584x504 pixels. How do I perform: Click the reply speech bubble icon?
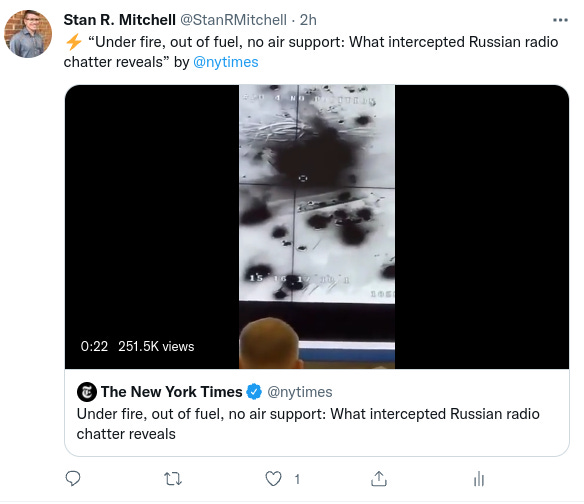pos(73,479)
